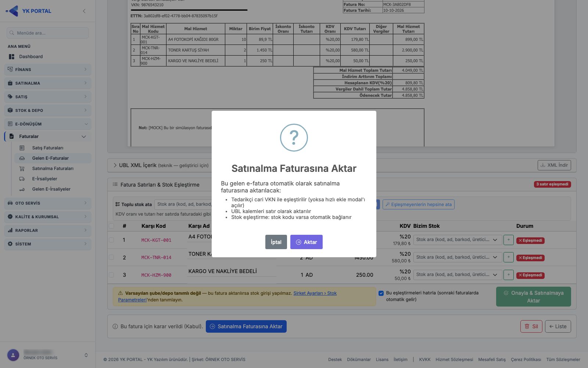Open stock dropdown for MCK-KGT-001 row
This screenshot has width=588, height=368.
457,240
